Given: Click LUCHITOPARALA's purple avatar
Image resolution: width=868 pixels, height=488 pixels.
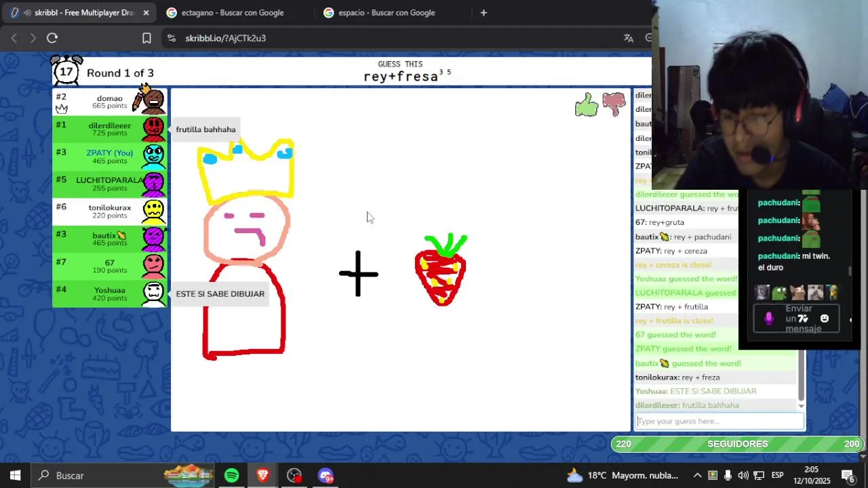Looking at the screenshot, I should pyautogui.click(x=154, y=184).
